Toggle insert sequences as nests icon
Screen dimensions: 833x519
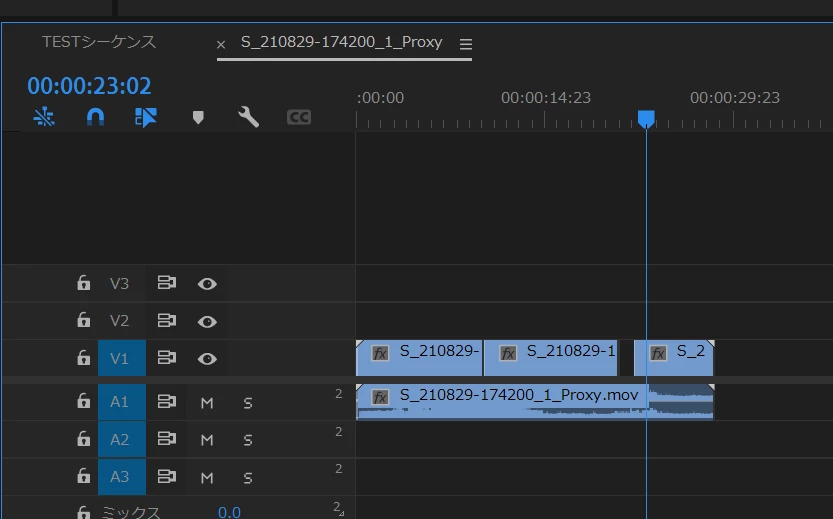click(x=44, y=117)
